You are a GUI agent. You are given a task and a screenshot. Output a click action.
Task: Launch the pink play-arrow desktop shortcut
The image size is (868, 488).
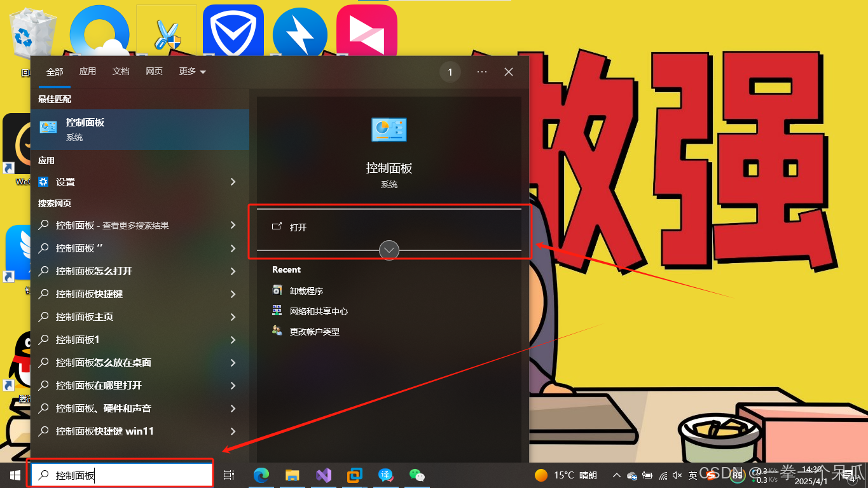pos(367,30)
